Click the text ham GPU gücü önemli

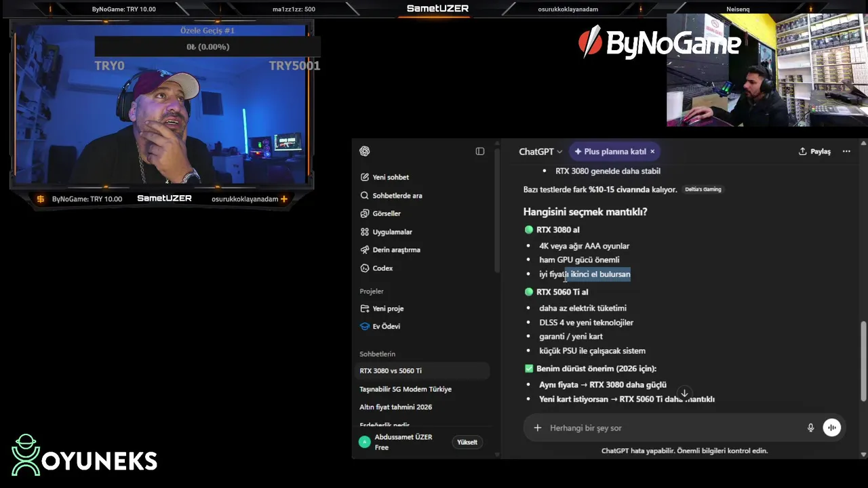coord(579,260)
